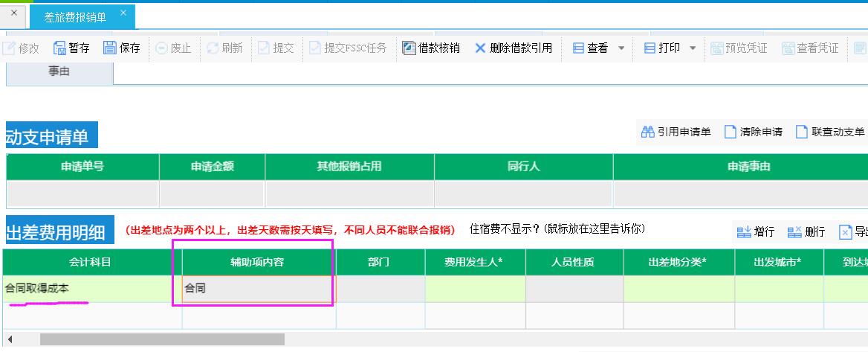
Task: Click the 引用申请单 binoculars icon
Action: [x=647, y=132]
